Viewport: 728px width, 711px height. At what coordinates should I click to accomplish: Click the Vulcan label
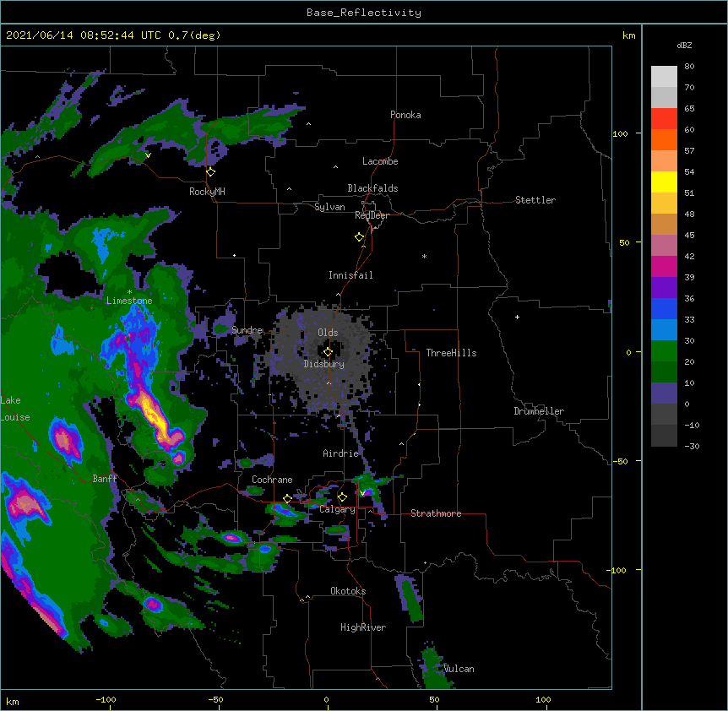[459, 669]
